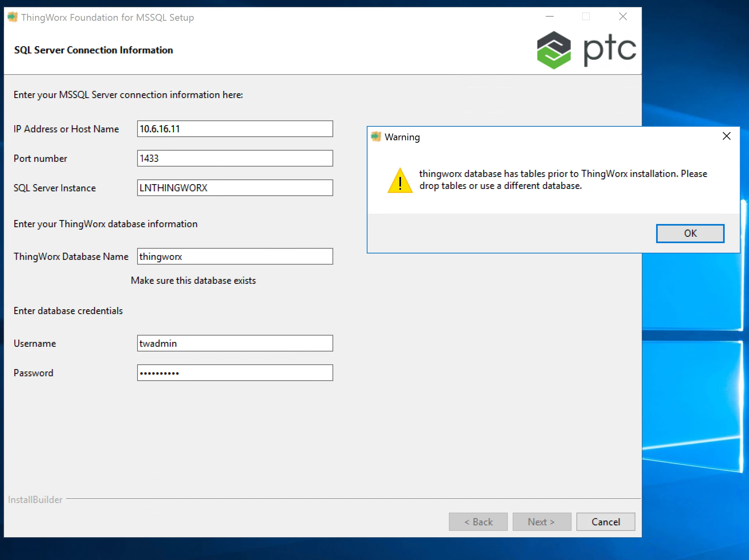
Task: Close the ThingWorx Setup window
Action: click(623, 17)
